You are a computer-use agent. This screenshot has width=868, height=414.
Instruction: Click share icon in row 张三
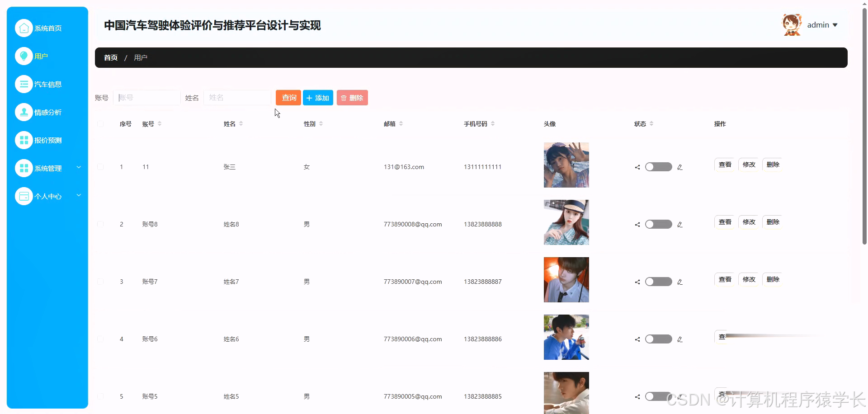click(637, 167)
